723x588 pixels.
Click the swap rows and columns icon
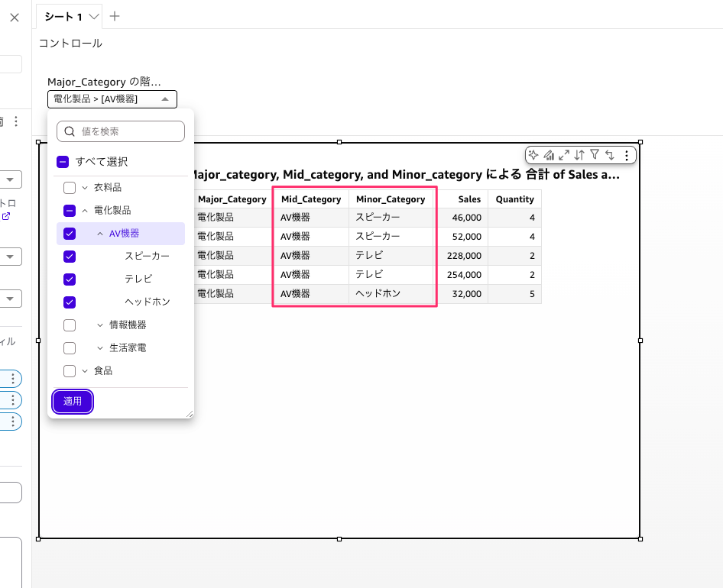[610, 155]
